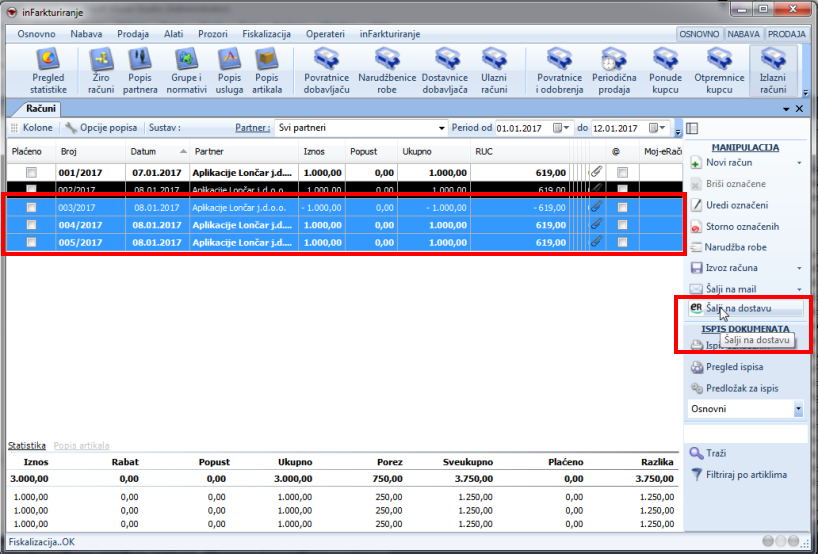
Task: Open attachment paperclip of invoice 001/2017
Action: coord(596,172)
